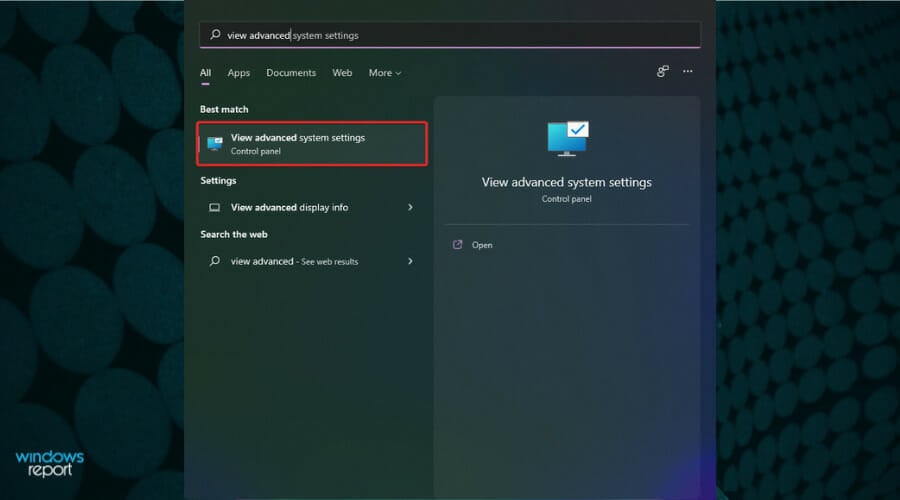Expand the View advanced display info chevron
Image resolution: width=900 pixels, height=500 pixels.
[x=410, y=207]
